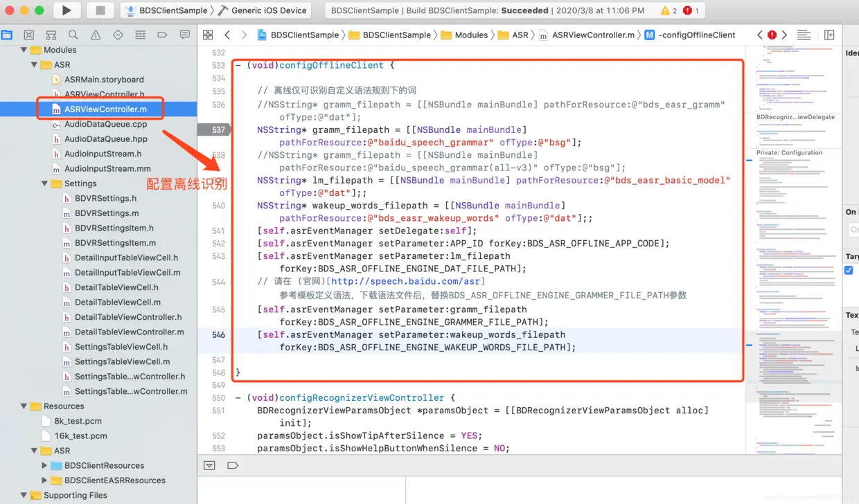Click line number 537 in gutter
Screen dimensions: 859x504
tap(218, 130)
